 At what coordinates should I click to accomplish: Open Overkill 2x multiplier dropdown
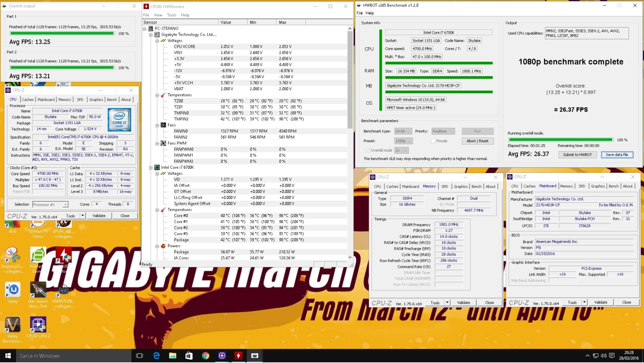pyautogui.click(x=402, y=151)
